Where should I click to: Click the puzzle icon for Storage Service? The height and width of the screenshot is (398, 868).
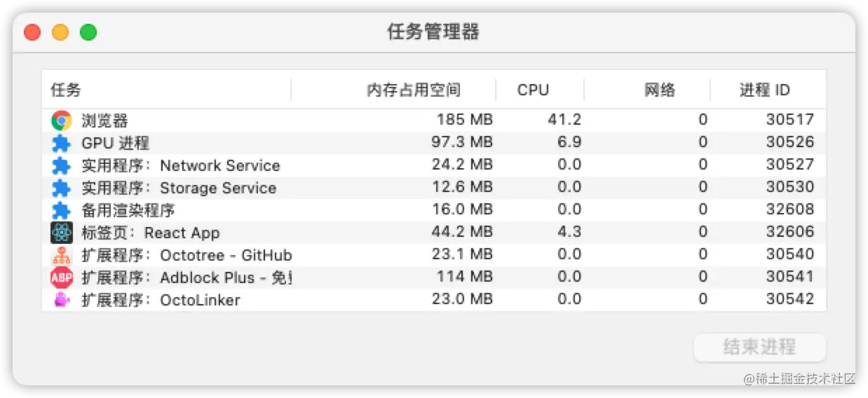point(62,188)
